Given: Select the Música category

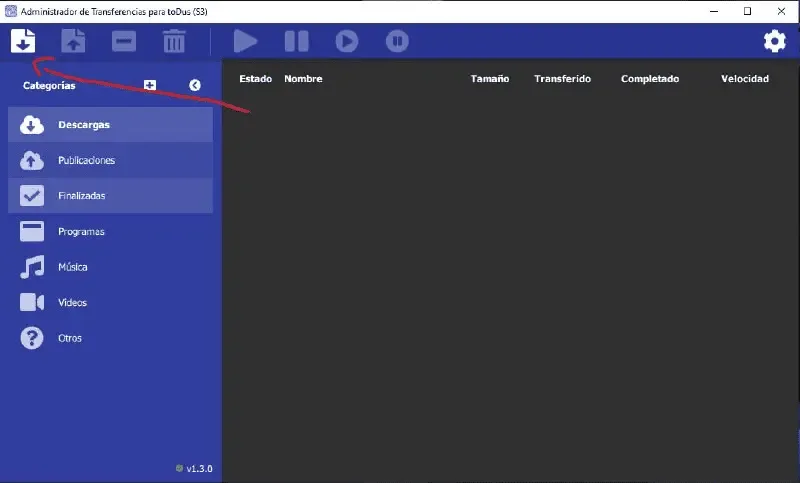Looking at the screenshot, I should pyautogui.click(x=111, y=267).
